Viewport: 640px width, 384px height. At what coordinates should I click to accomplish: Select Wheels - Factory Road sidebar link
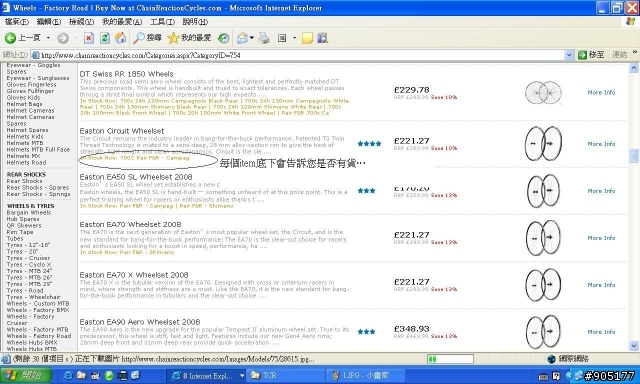39,336
